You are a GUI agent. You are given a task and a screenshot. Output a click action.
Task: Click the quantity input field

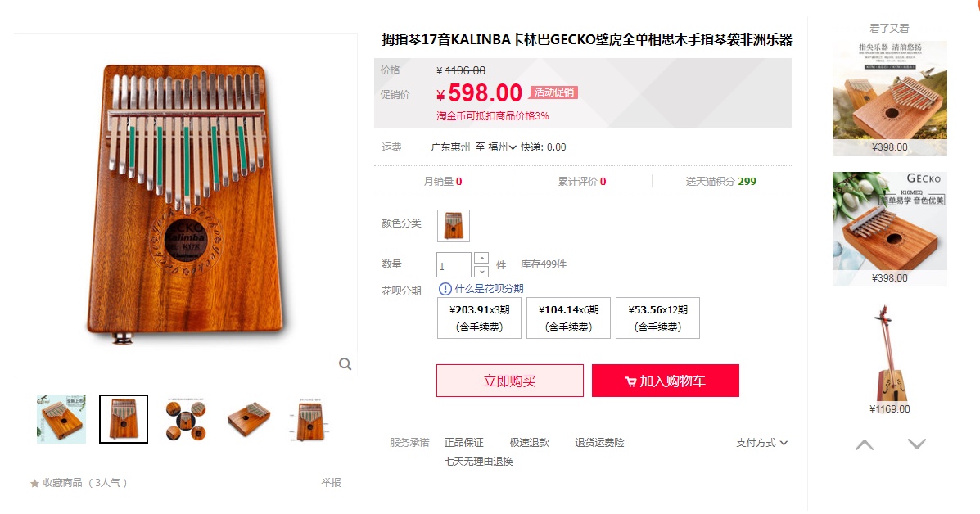[454, 265]
